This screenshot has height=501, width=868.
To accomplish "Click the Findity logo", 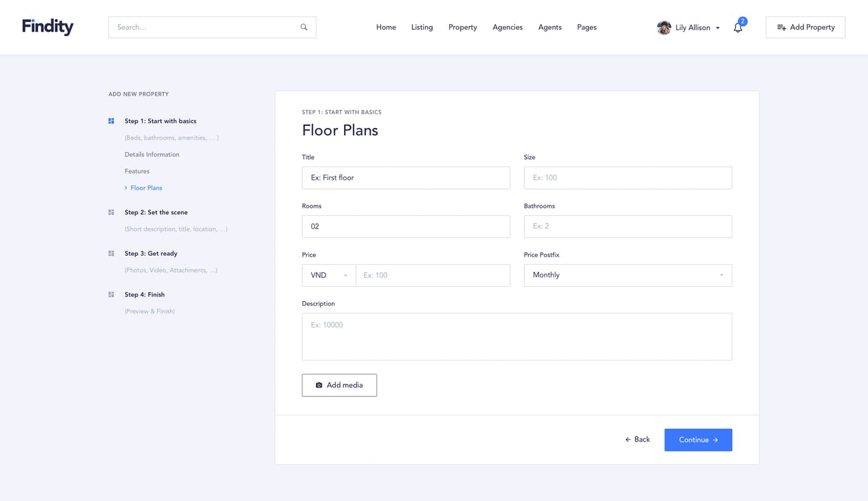I will [48, 27].
